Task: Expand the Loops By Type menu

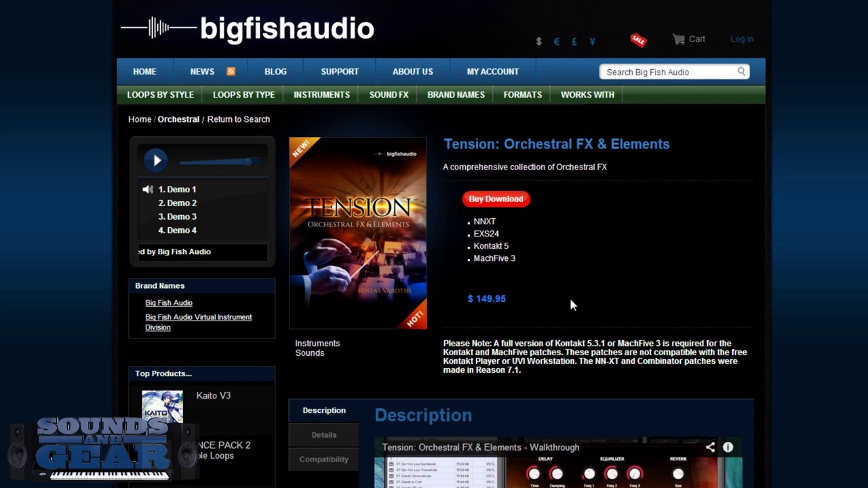Action: tap(243, 94)
